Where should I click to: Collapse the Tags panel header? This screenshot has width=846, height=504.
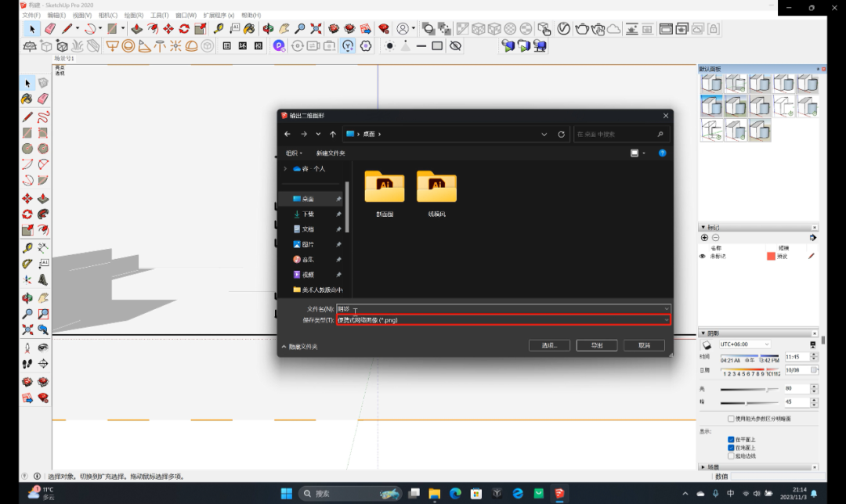758,227
